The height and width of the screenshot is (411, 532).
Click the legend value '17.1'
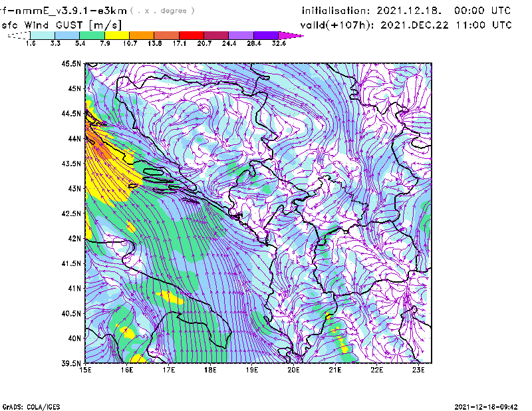180,43
